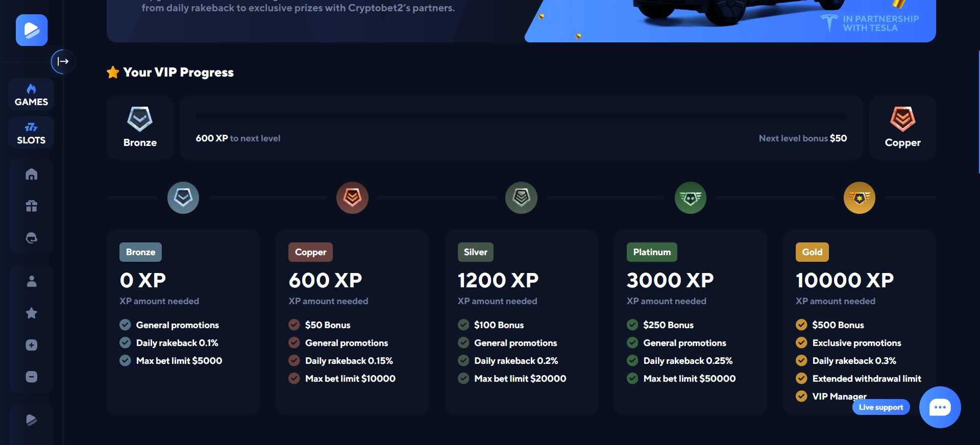Click the Live support label
Viewport: 980px width, 445px height.
pyautogui.click(x=880, y=407)
